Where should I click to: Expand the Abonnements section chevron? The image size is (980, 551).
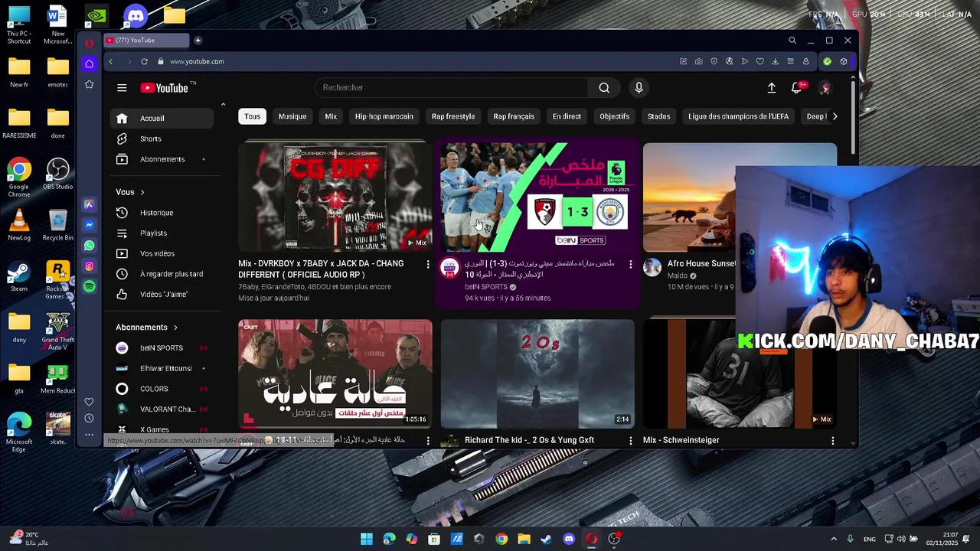pos(175,328)
